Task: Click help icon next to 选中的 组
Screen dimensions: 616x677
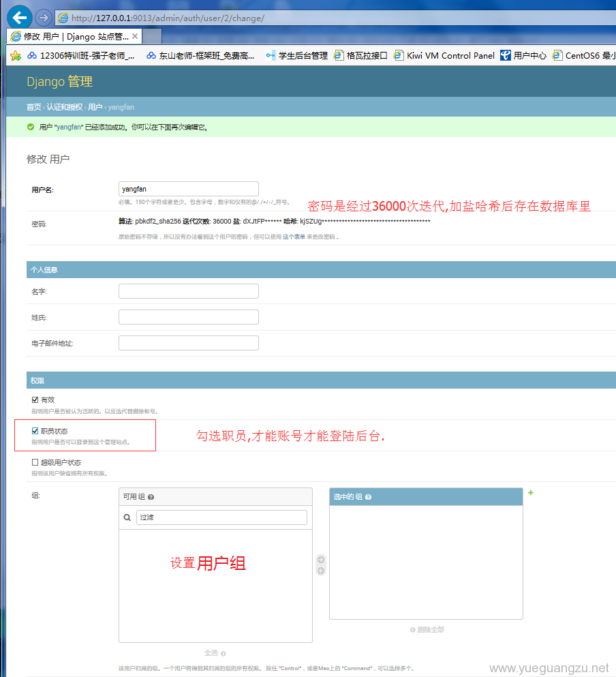Action: (x=368, y=497)
